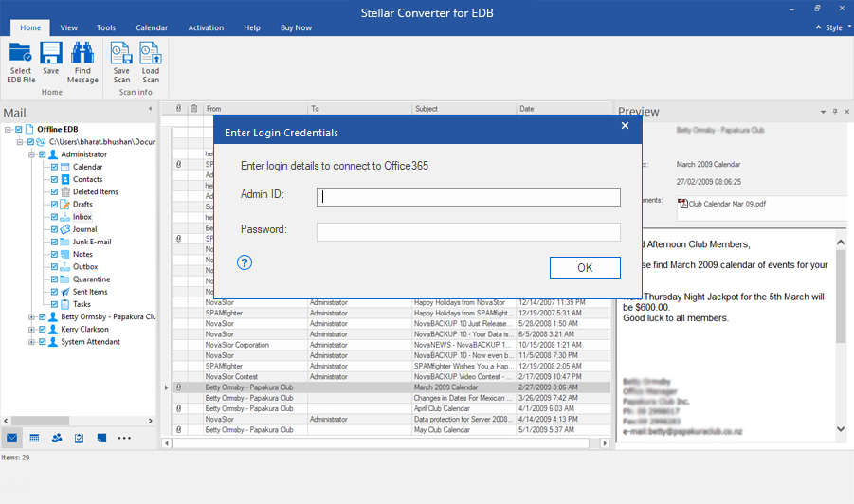Open the Activation ribbon tab

click(206, 27)
